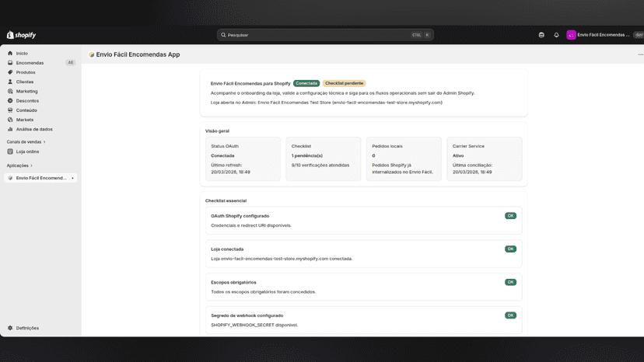Click the search magnifier icon

click(x=223, y=35)
